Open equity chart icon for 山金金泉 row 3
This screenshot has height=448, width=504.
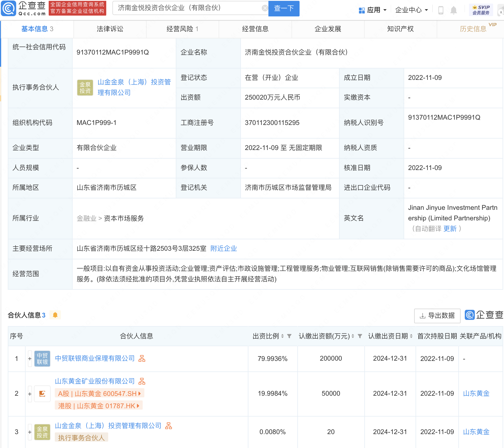tap(169, 426)
